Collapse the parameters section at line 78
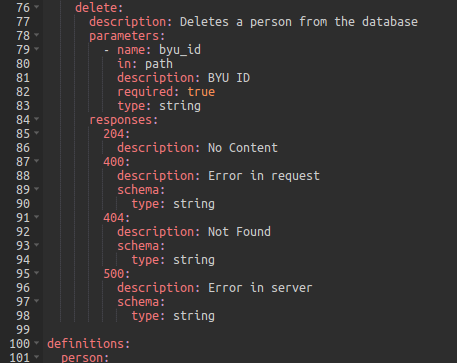457x363 pixels. 37,34
